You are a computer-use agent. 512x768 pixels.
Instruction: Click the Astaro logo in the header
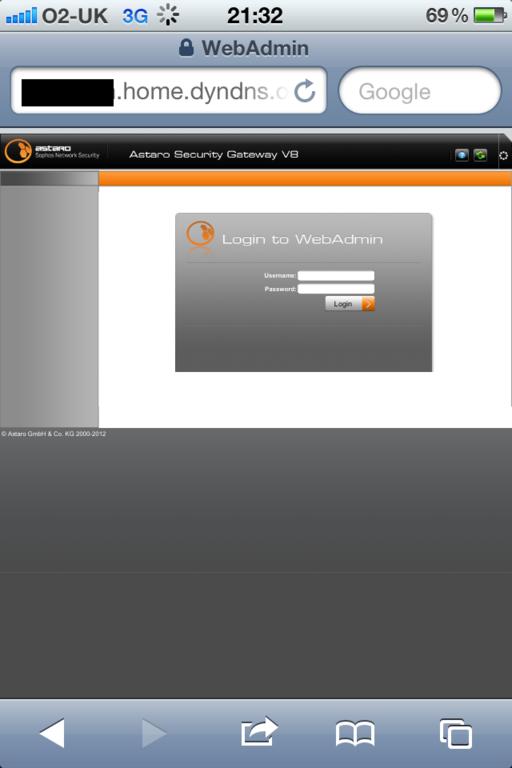click(52, 151)
